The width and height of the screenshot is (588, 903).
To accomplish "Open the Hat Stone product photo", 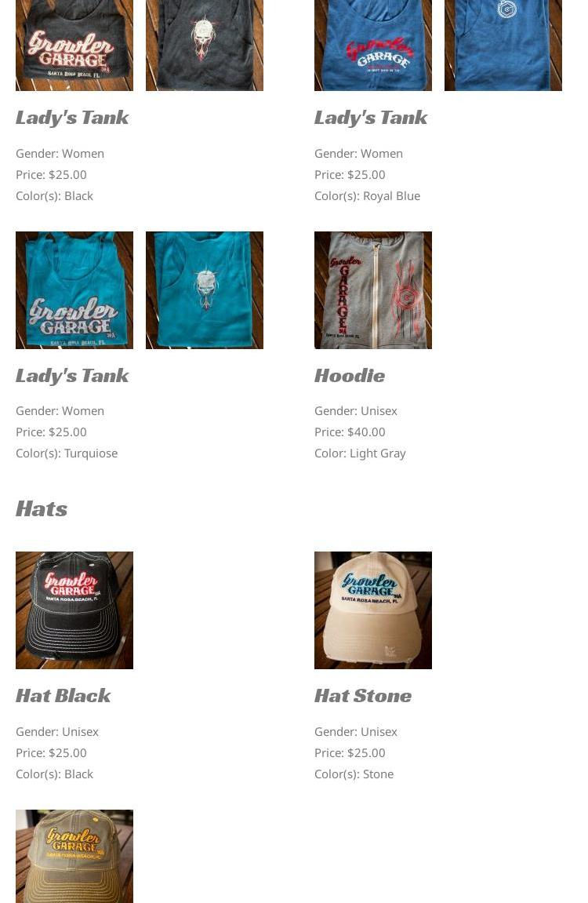I will pos(373,610).
